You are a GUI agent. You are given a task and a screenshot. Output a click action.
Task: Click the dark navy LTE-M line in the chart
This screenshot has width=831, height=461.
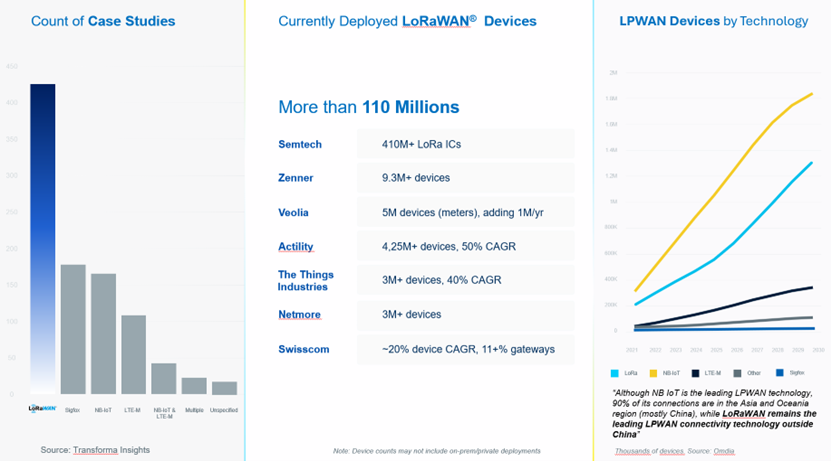click(x=731, y=305)
